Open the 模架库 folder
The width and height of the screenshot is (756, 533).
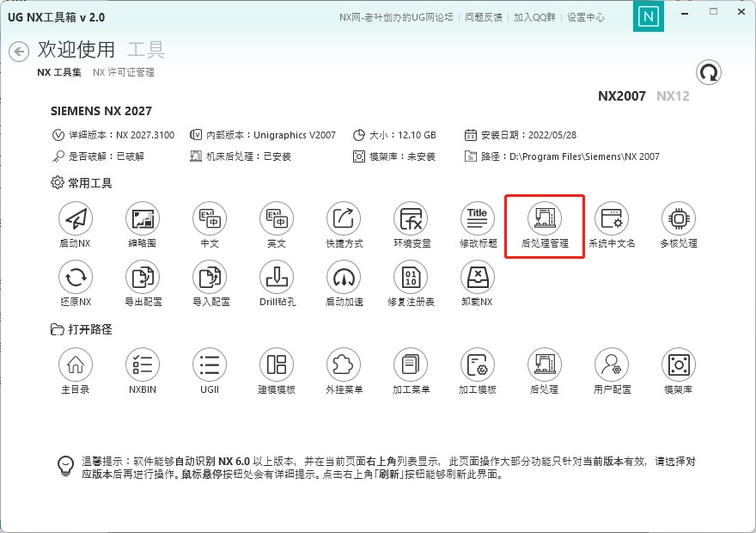click(679, 365)
